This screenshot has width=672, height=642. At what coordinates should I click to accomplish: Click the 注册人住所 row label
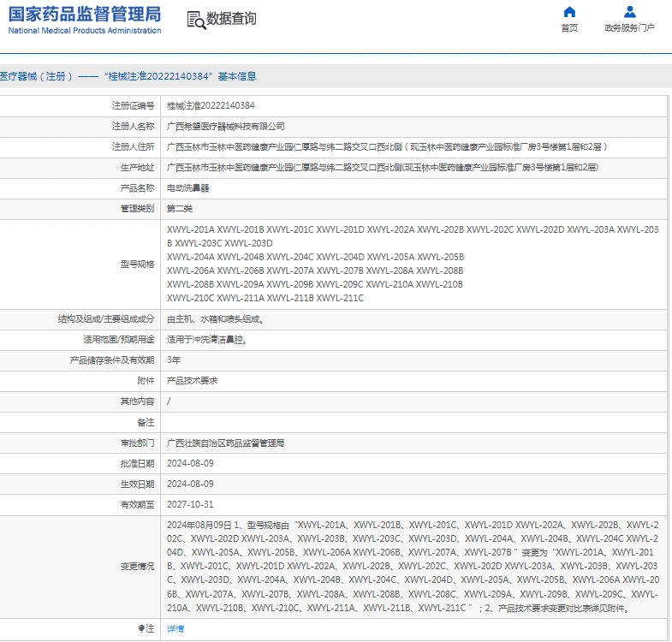point(133,147)
